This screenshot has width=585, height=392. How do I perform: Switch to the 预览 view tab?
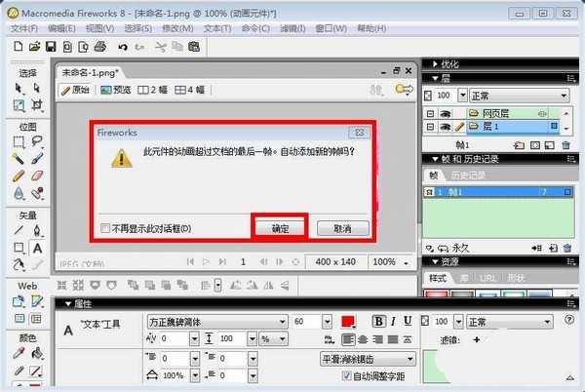pos(116,90)
